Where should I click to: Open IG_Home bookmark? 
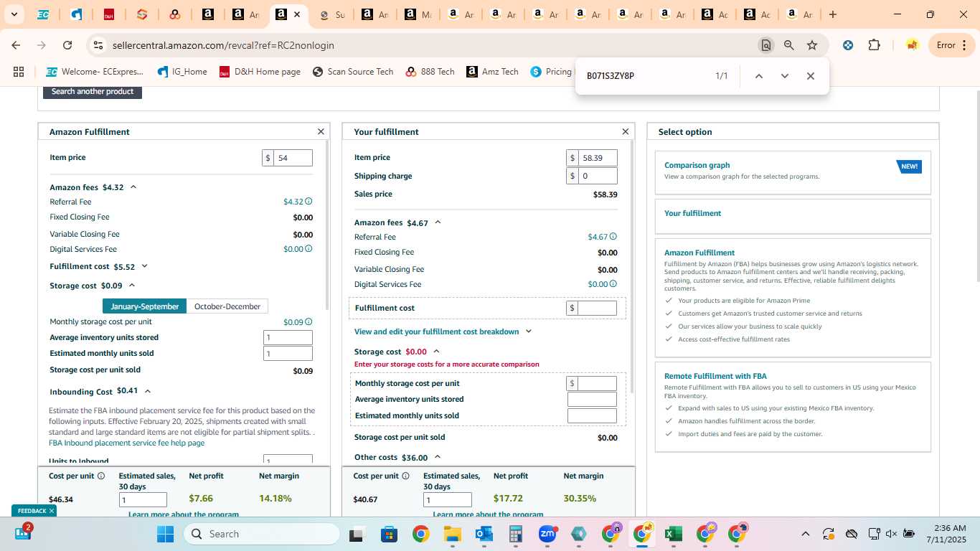point(182,72)
